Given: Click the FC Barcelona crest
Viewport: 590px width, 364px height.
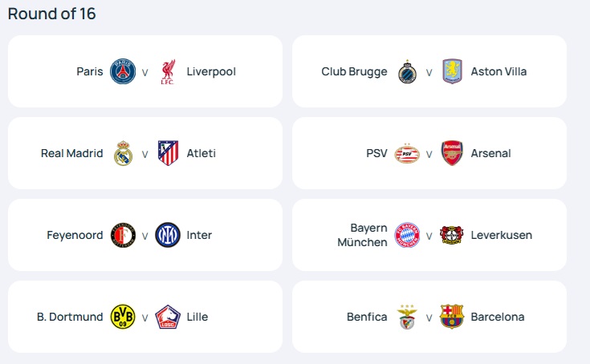Looking at the screenshot, I should click(x=452, y=317).
